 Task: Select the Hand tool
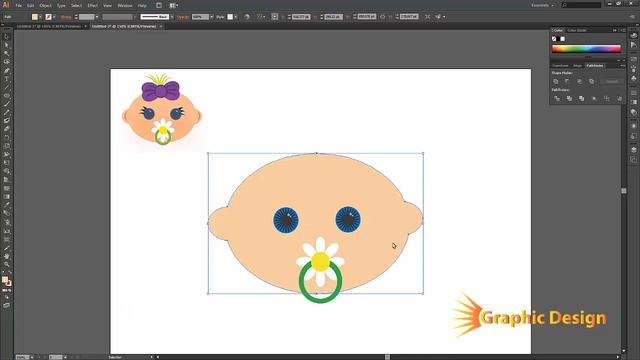click(7, 256)
